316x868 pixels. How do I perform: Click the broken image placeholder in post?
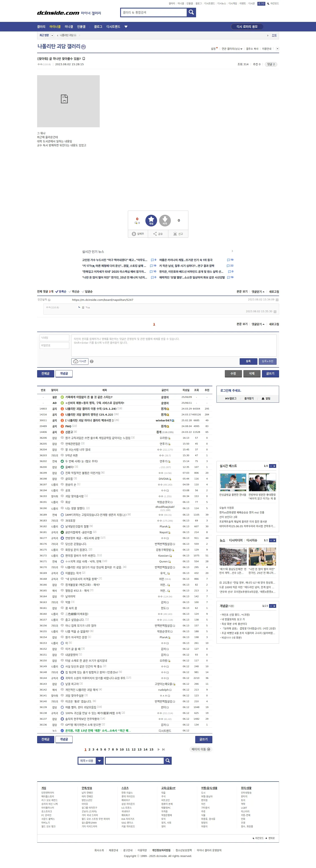pyautogui.click(x=68, y=101)
